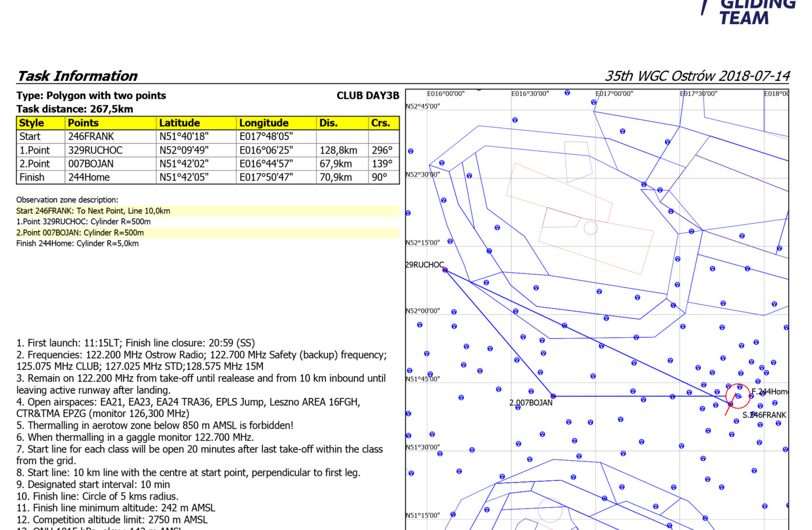Click the Longitude column header
The height and width of the screenshot is (530, 812).
[x=263, y=123]
